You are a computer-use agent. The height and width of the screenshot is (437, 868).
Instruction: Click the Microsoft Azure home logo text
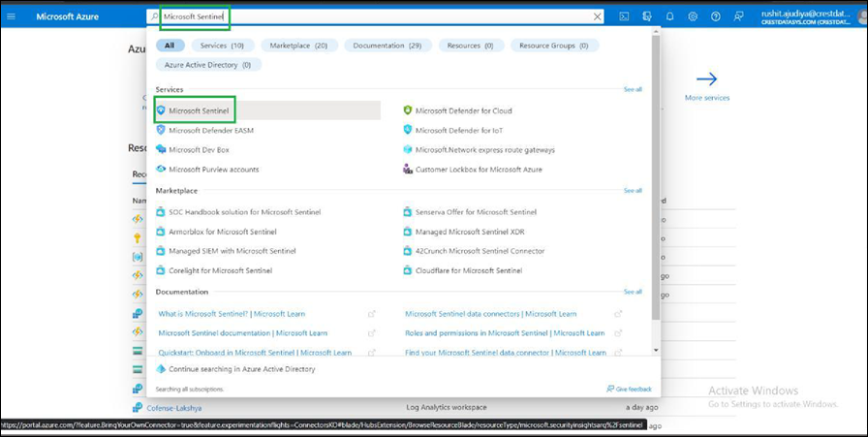[68, 16]
